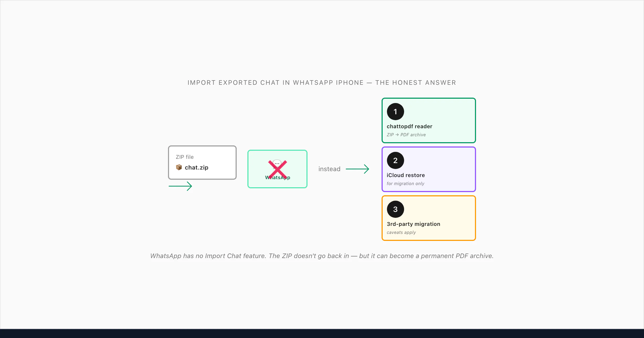Select the 3rd-party migration card

tap(429, 218)
